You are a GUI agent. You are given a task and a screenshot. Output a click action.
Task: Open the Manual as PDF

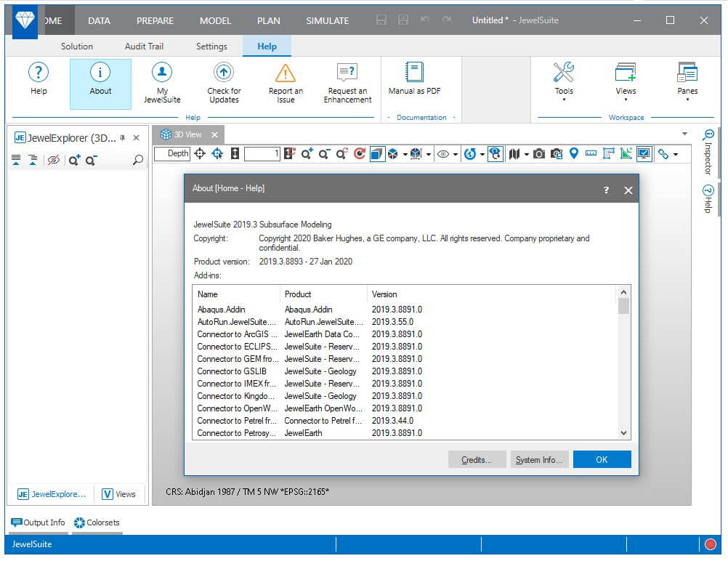coord(414,73)
